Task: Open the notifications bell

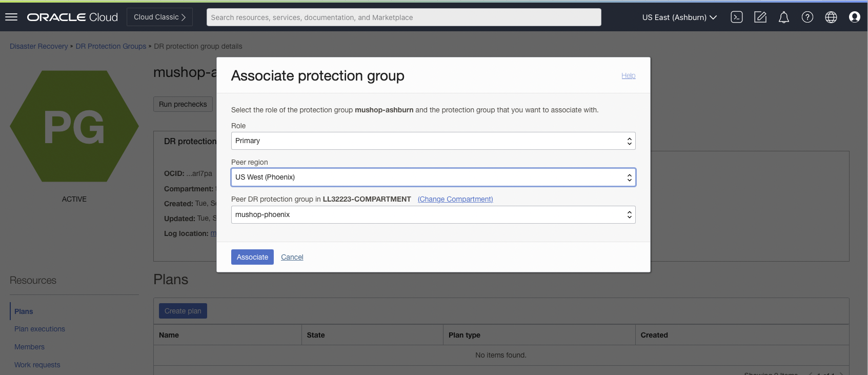Action: [x=783, y=17]
